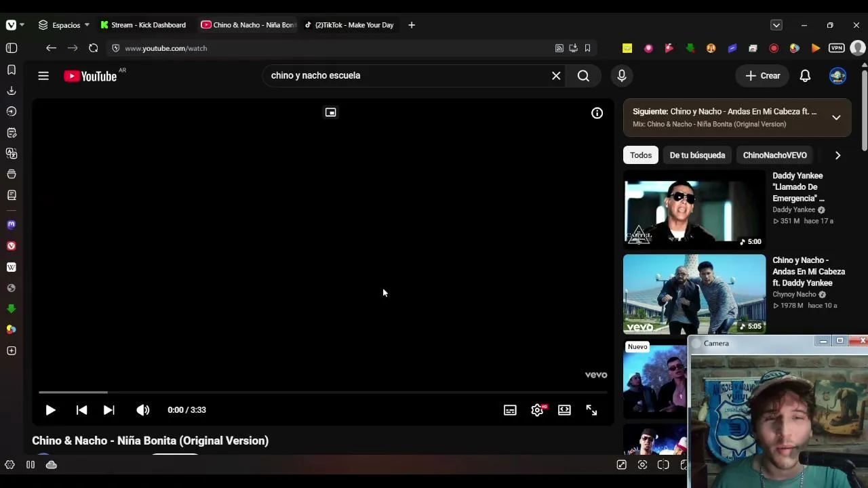Enter fullscreen video mode
Viewport: 868px width, 488px height.
coord(591,410)
